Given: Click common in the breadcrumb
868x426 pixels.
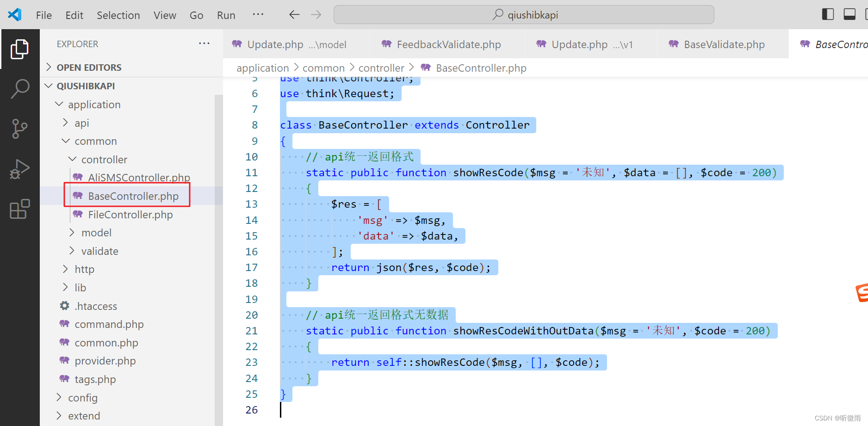Looking at the screenshot, I should [x=323, y=68].
